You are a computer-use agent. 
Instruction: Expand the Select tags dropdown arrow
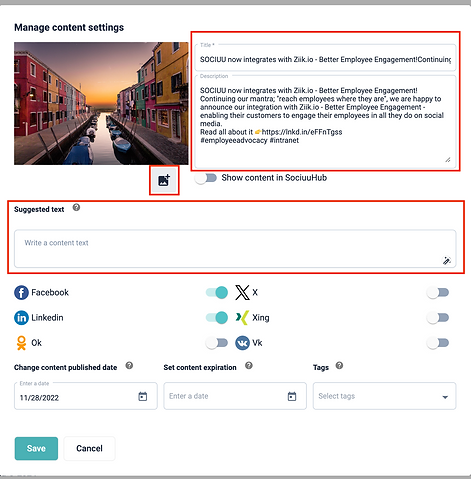445,397
